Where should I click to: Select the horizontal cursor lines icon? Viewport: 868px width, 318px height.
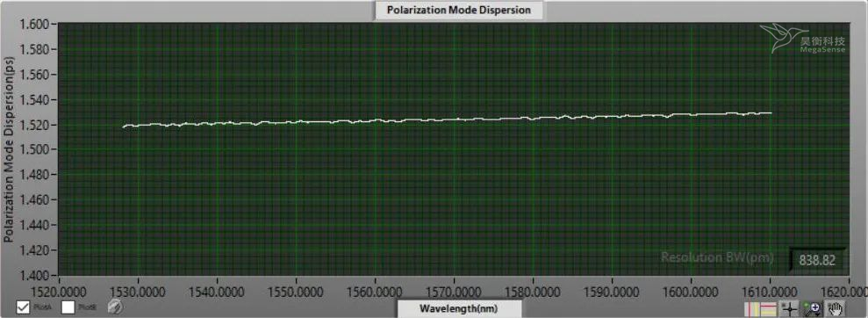click(x=768, y=308)
